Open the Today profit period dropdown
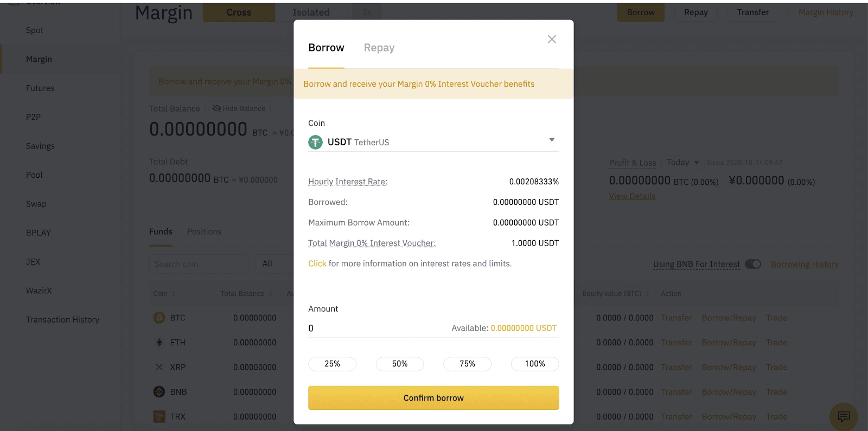This screenshot has width=868, height=431. tap(682, 162)
